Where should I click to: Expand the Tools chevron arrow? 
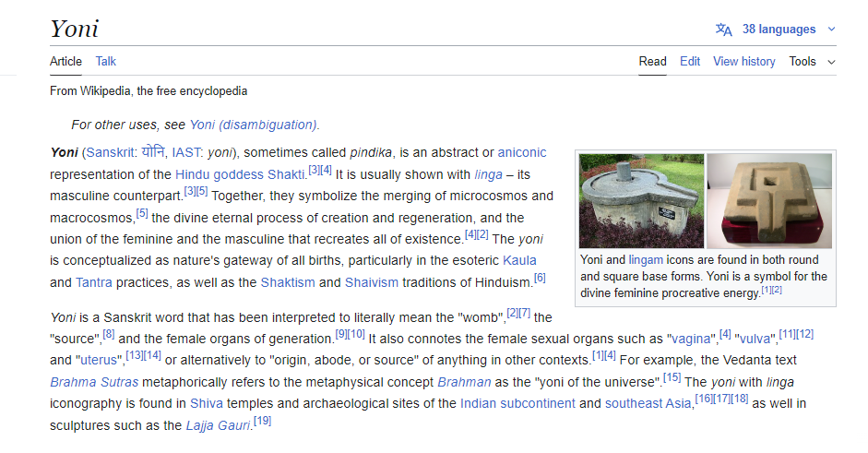tap(831, 62)
